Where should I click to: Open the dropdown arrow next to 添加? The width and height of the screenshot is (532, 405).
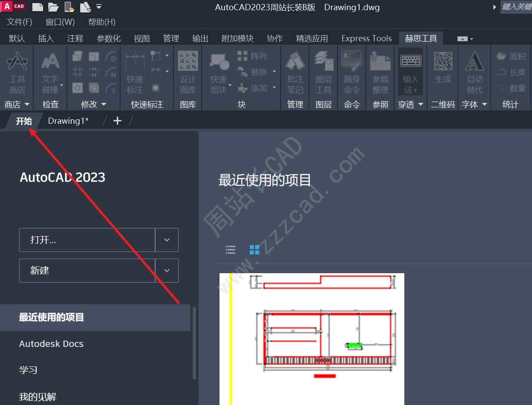(x=274, y=88)
